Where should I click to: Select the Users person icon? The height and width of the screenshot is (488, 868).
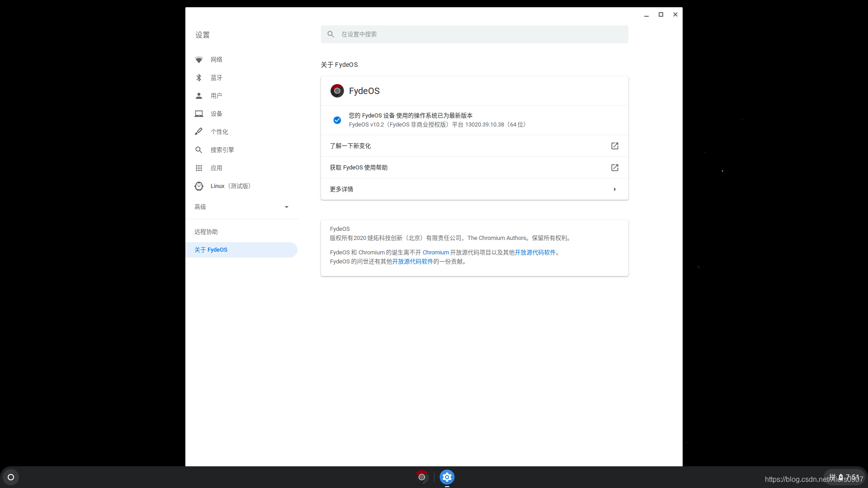tap(199, 96)
